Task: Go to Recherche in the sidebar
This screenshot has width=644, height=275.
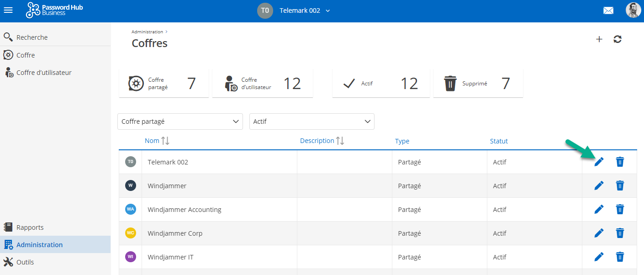Action: pos(32,37)
